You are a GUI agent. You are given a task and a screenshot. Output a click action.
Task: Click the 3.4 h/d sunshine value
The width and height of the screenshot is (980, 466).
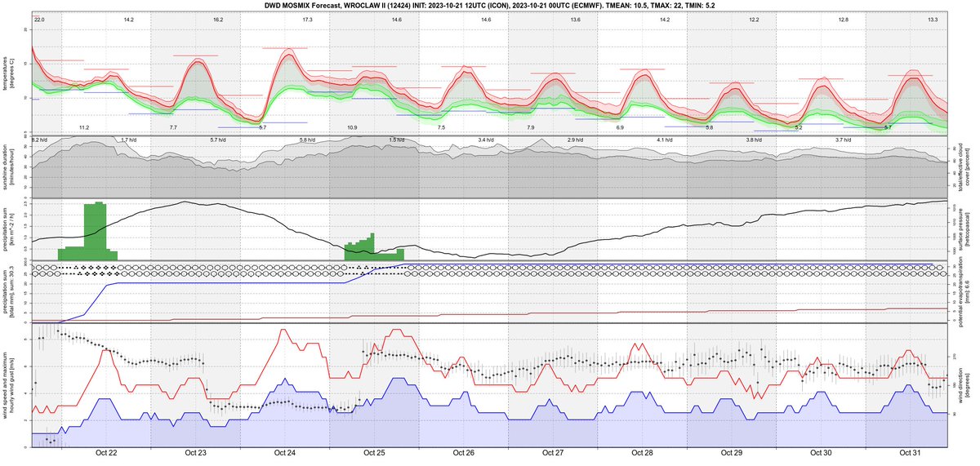[x=486, y=140]
